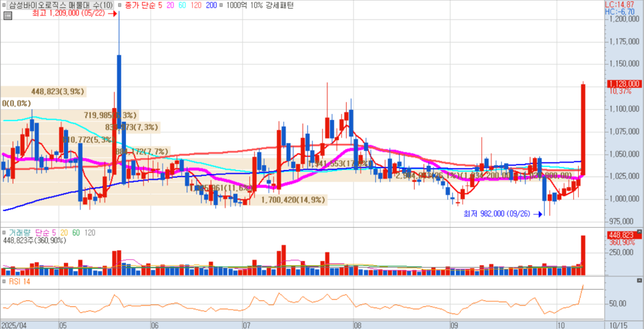644x329 pixels.
Task: Click the red 1,128,000 current price tag
Action: click(624, 84)
